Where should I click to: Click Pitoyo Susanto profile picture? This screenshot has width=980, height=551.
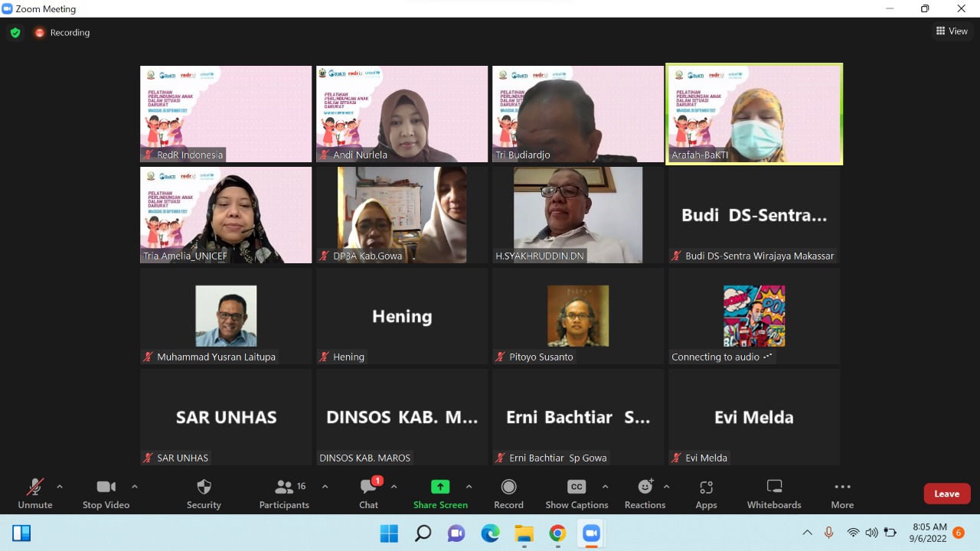pyautogui.click(x=578, y=316)
